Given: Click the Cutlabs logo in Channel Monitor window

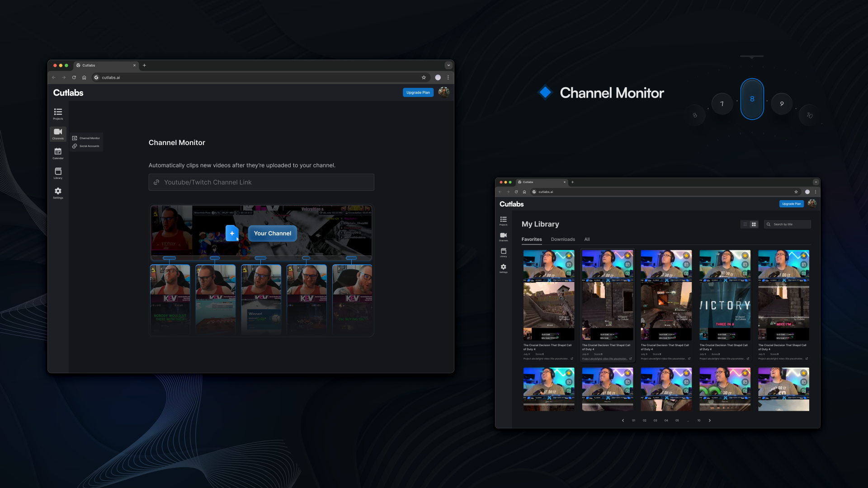Looking at the screenshot, I should tap(68, 93).
